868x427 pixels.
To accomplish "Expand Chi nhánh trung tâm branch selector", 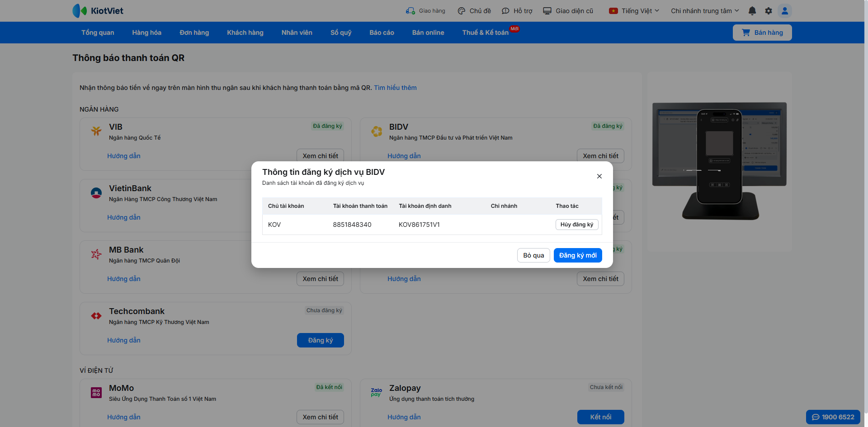I will [x=705, y=11].
